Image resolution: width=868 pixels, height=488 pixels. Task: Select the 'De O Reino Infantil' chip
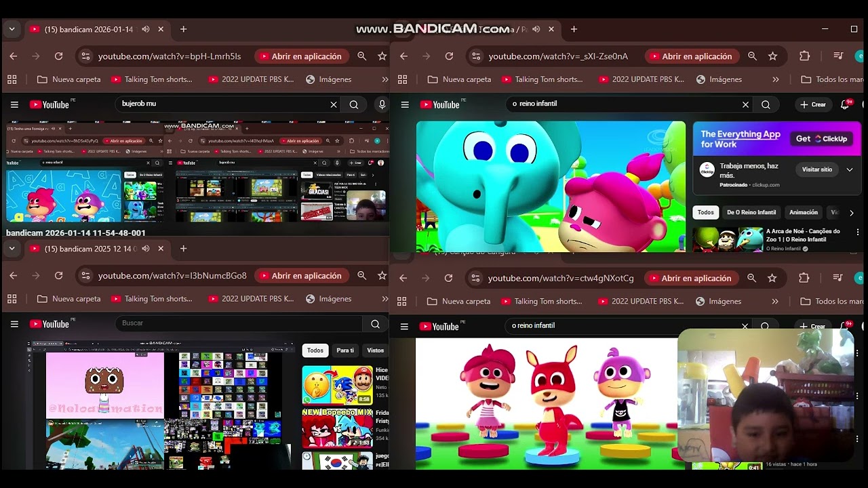tap(751, 212)
